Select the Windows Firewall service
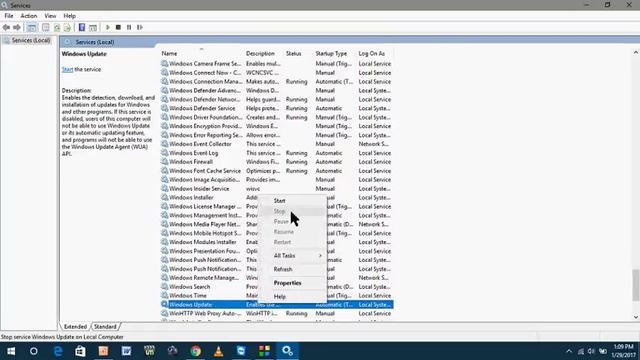 click(x=276, y=162)
